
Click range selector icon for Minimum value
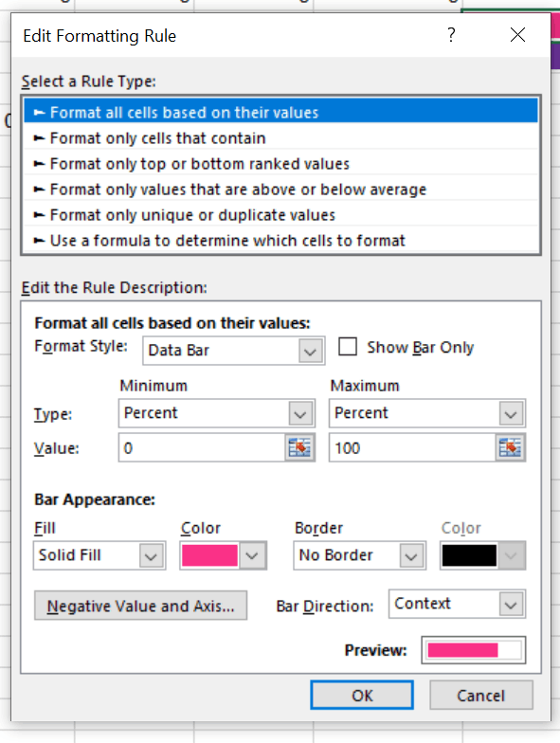[299, 447]
